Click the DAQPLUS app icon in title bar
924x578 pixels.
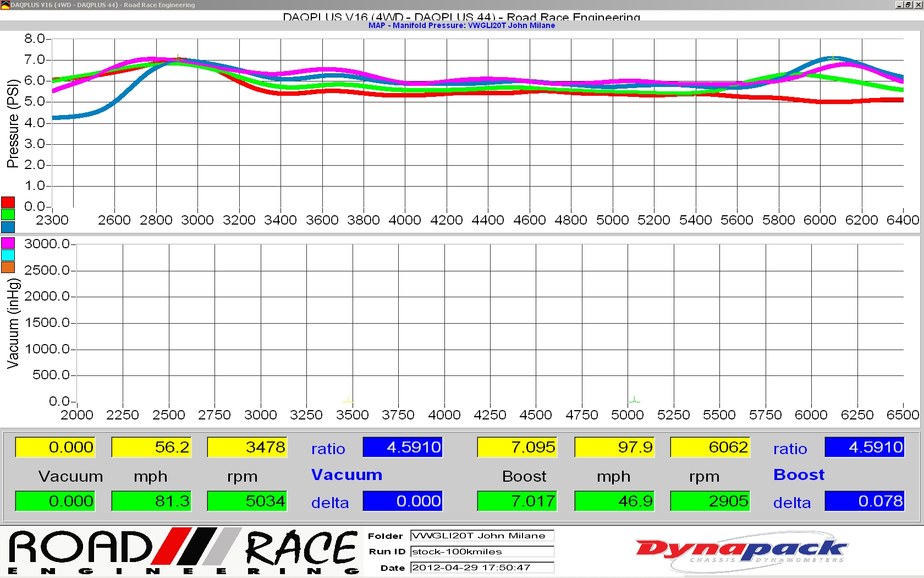point(5,5)
